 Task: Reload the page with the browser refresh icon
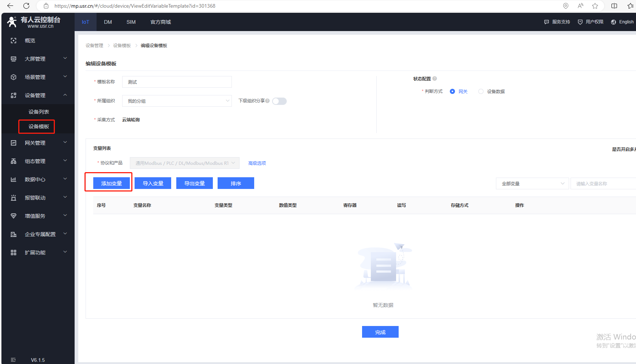[26, 6]
